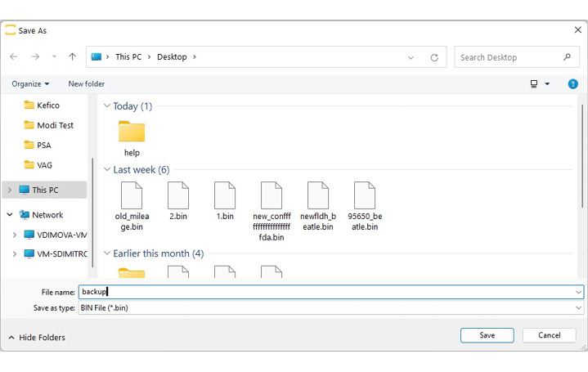Refresh the Desktop folder view
The width and height of the screenshot is (588, 372).
click(x=434, y=57)
